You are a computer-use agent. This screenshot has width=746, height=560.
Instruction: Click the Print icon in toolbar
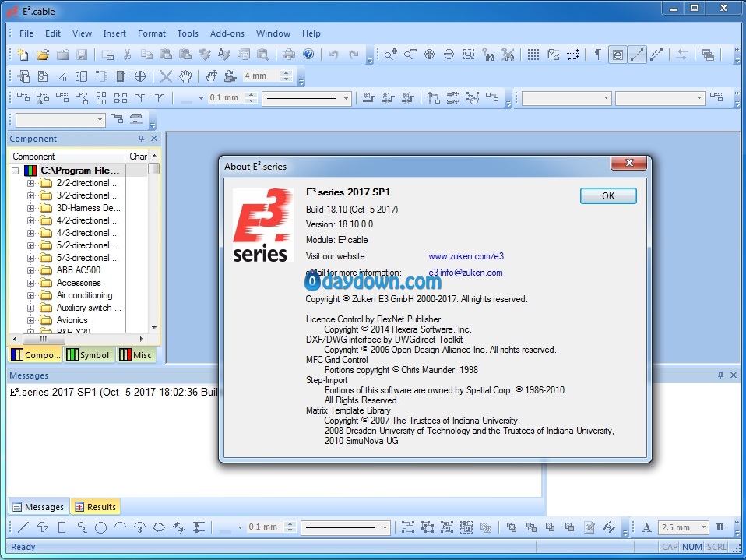pyautogui.click(x=289, y=55)
